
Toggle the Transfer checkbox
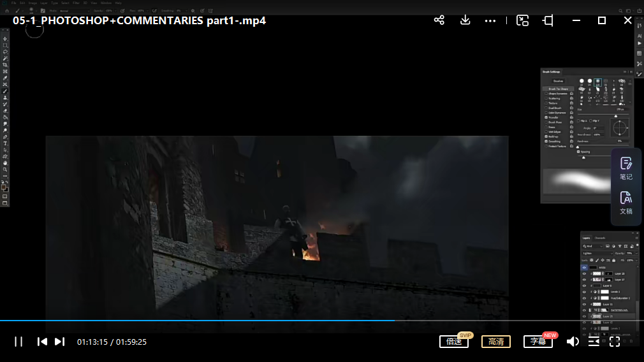(546, 117)
